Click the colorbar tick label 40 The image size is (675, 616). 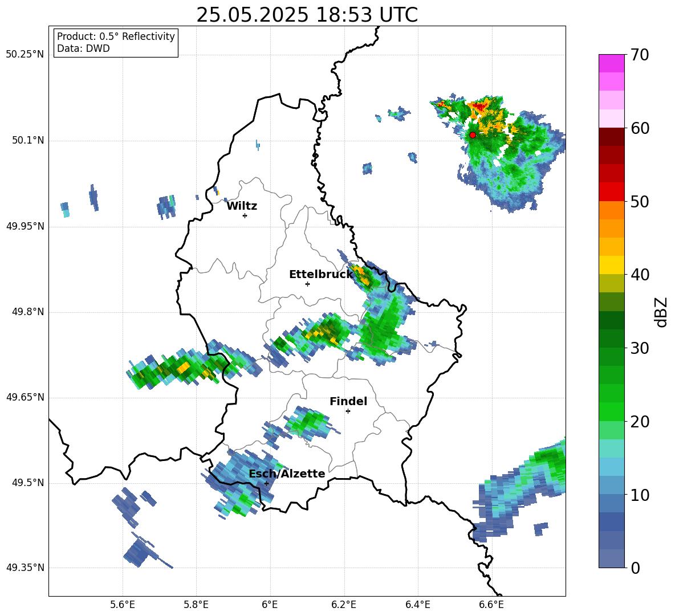[x=640, y=275]
